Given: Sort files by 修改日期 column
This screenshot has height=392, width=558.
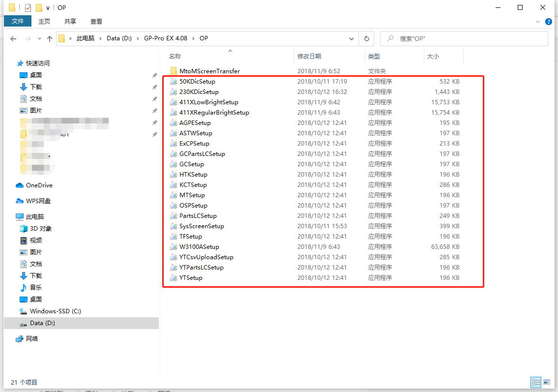Looking at the screenshot, I should pos(329,56).
